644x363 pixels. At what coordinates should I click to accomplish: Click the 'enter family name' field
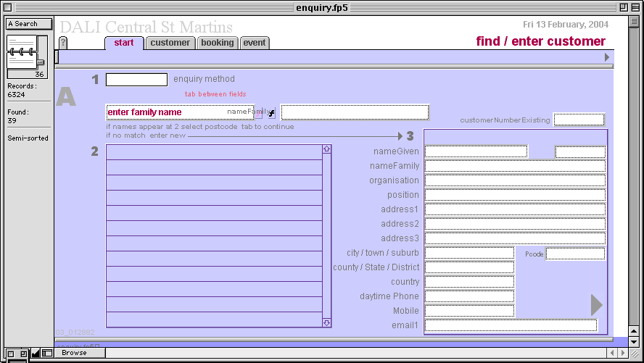pos(167,112)
